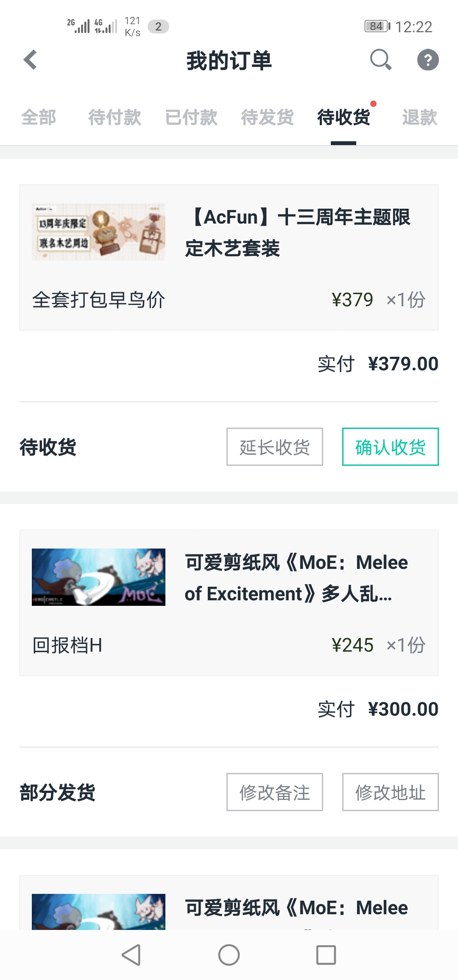Viewport: 458px width, 980px height.
Task: Tap 修改备注 button
Action: 274,792
